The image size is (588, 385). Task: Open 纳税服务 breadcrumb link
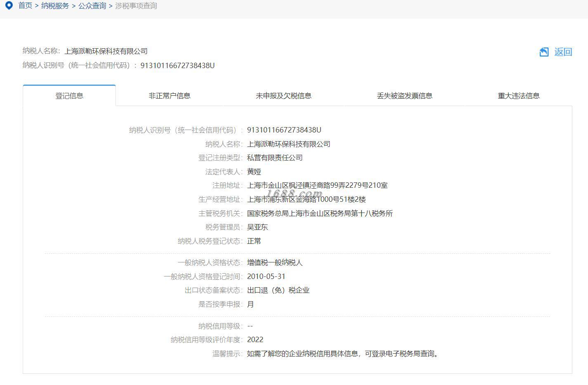click(55, 6)
